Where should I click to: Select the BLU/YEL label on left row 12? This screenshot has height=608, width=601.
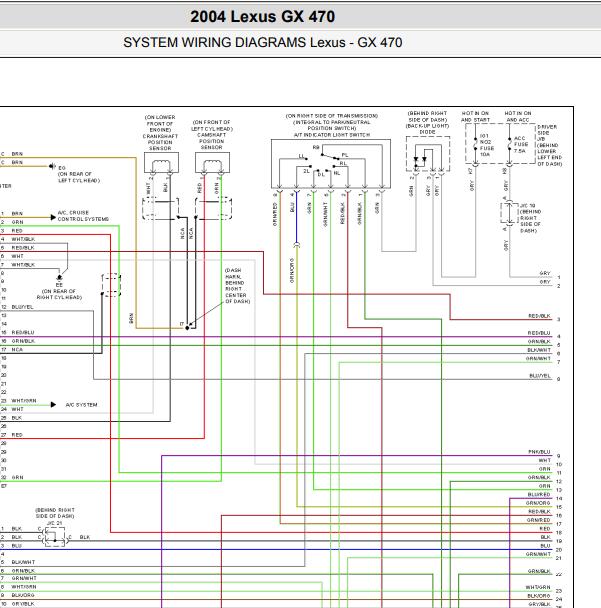(x=22, y=307)
